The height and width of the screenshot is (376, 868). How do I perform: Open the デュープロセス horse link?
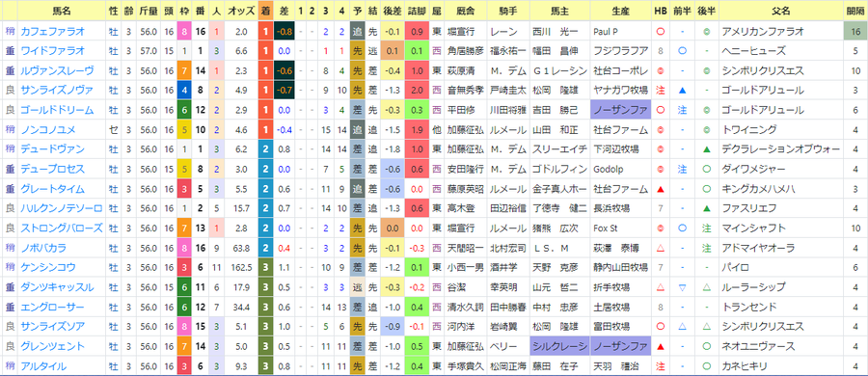[53, 170]
